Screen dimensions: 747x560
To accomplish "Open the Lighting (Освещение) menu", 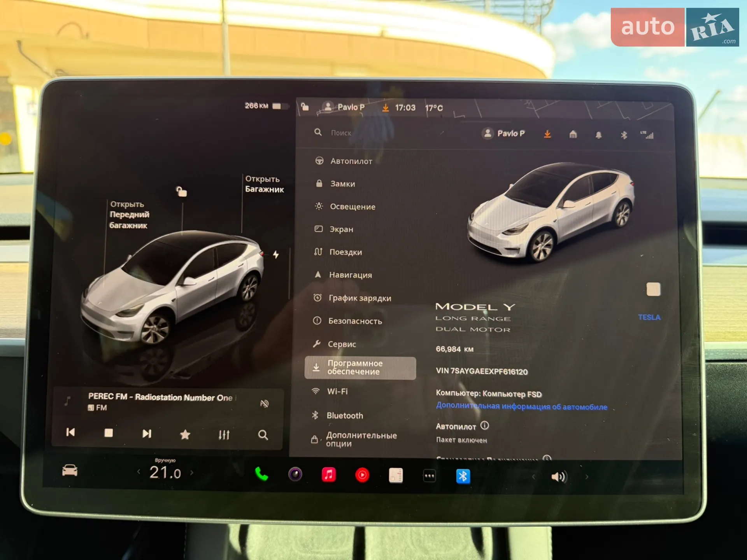I will [x=345, y=206].
